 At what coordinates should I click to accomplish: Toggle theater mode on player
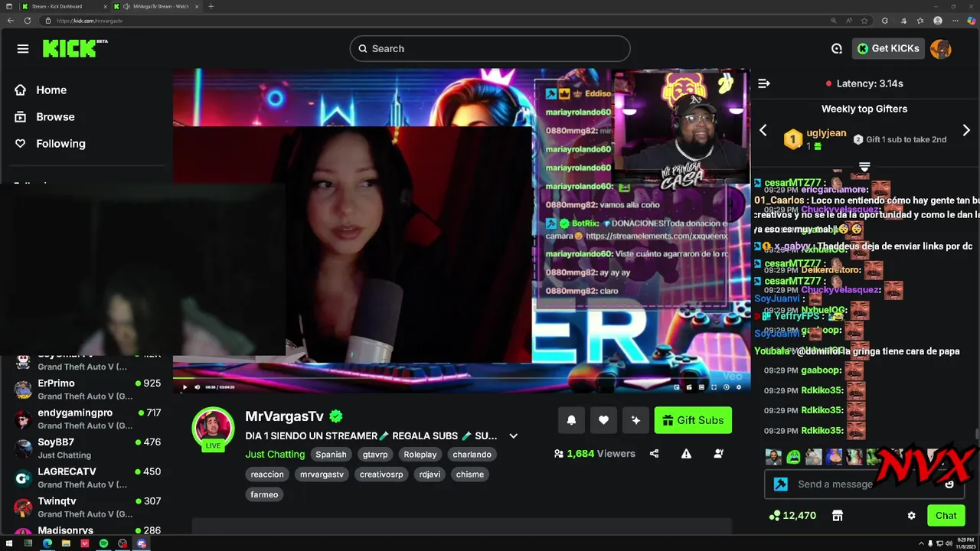tap(701, 387)
